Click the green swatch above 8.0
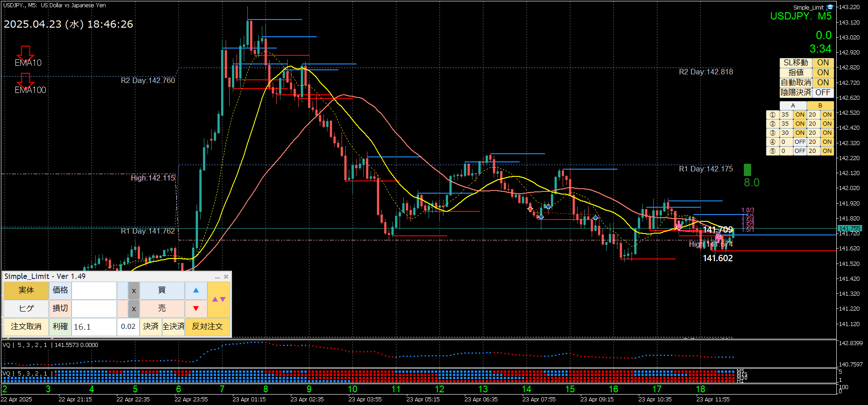Screen dimensions: 868x405 pyautogui.click(x=747, y=170)
